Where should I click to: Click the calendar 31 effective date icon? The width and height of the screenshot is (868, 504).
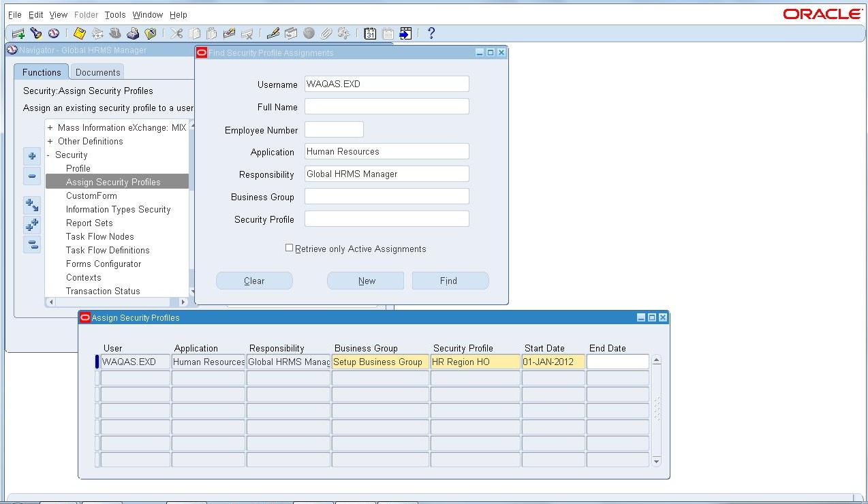coord(370,33)
